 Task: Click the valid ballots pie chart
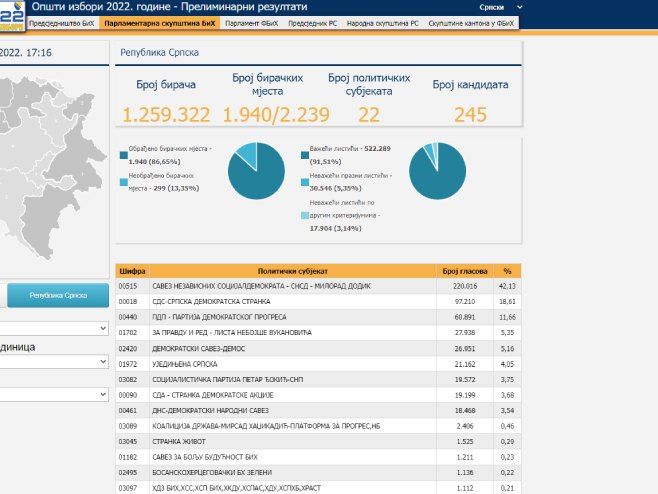click(437, 170)
